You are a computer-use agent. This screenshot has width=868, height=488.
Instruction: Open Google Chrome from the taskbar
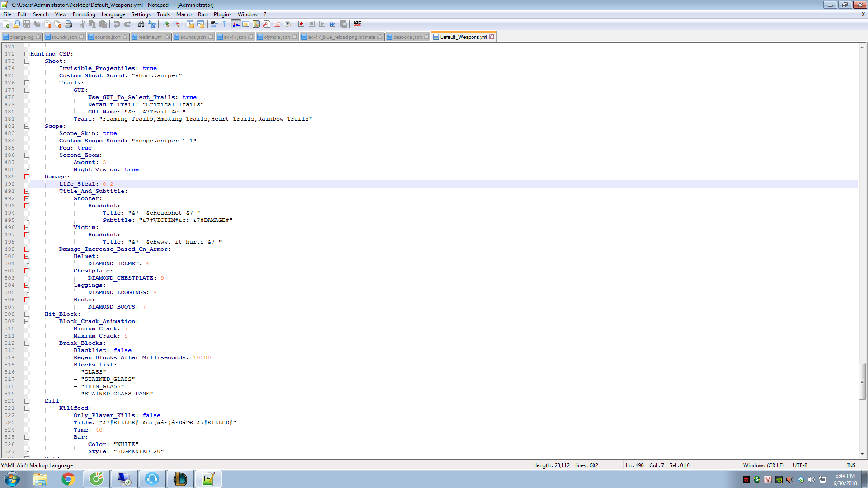(x=68, y=479)
